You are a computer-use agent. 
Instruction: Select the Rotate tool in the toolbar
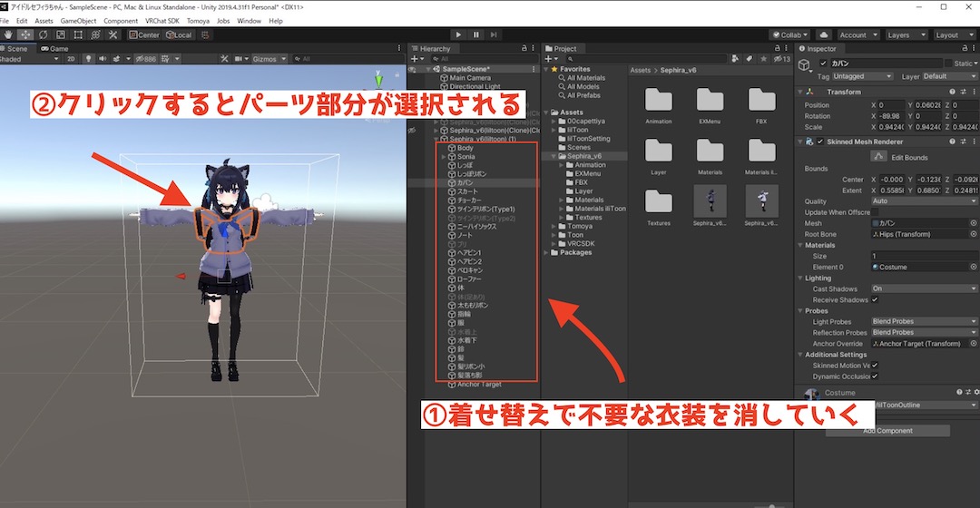tap(43, 35)
